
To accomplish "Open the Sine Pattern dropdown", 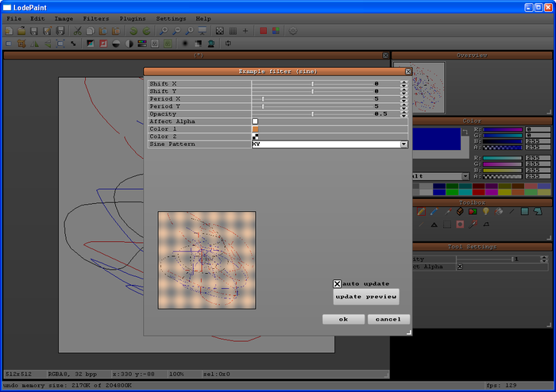I will pyautogui.click(x=403, y=144).
